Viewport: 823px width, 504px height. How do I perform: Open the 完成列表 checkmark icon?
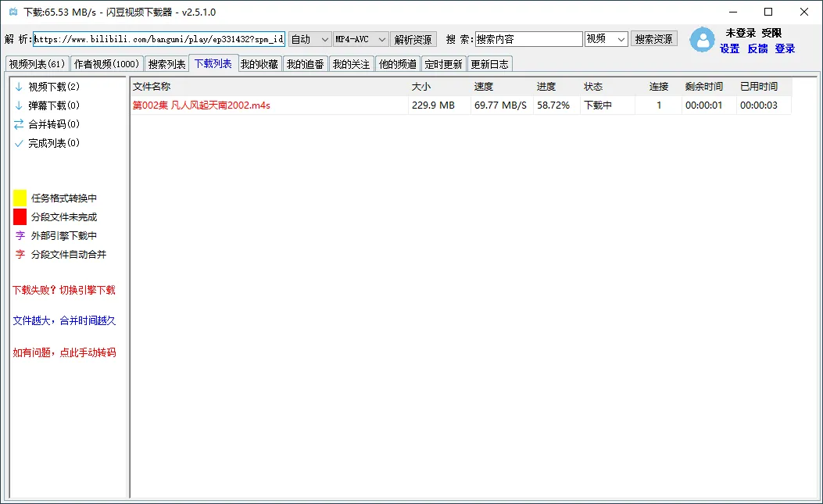[17, 142]
